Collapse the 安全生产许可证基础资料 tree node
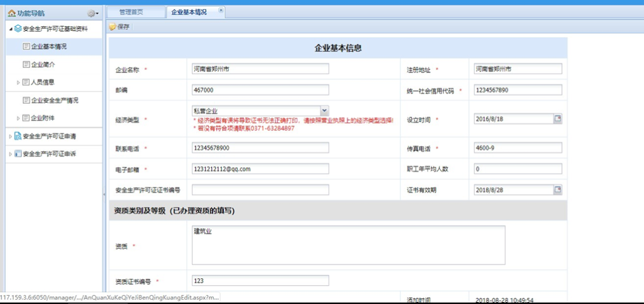Screen dimensions: 644x304 coord(11,29)
